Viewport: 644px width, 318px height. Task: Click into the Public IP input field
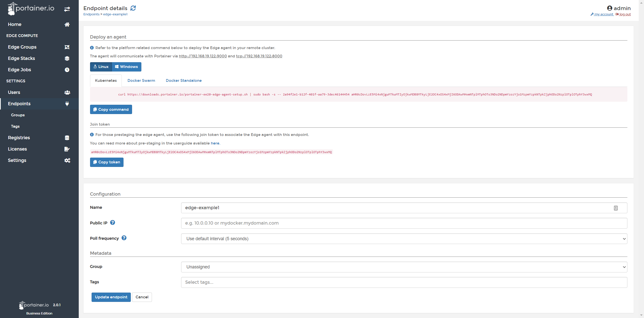(x=404, y=223)
